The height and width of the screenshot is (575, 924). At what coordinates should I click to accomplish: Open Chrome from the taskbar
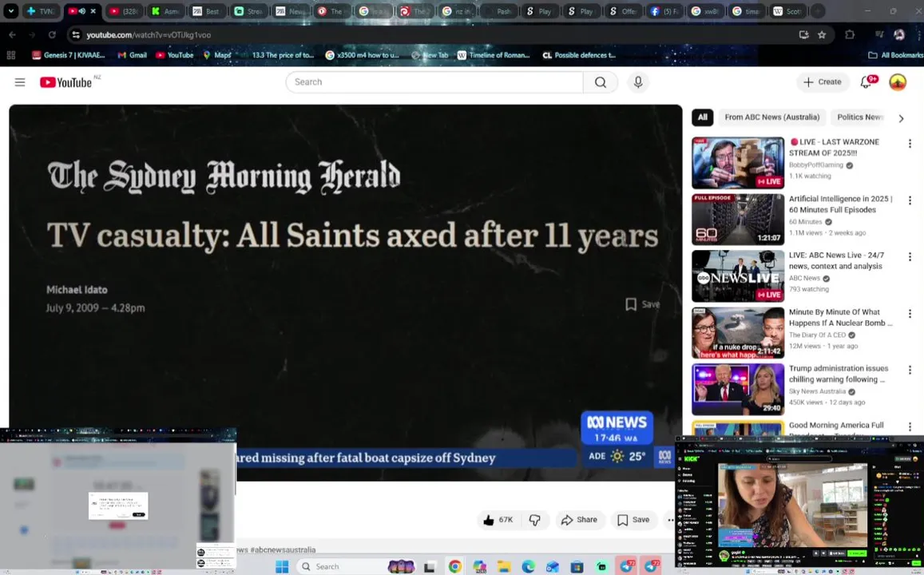454,566
